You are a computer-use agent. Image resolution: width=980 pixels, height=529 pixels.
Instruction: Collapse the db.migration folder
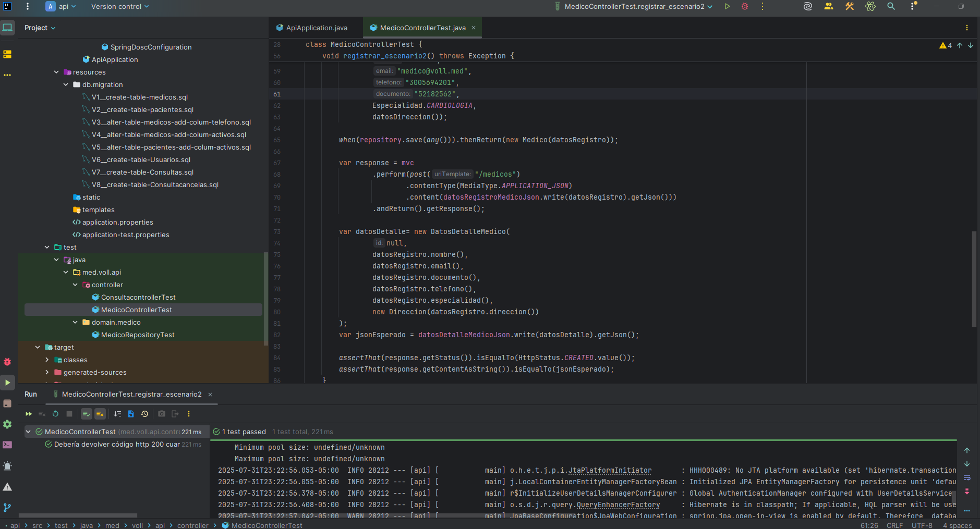[66, 84]
